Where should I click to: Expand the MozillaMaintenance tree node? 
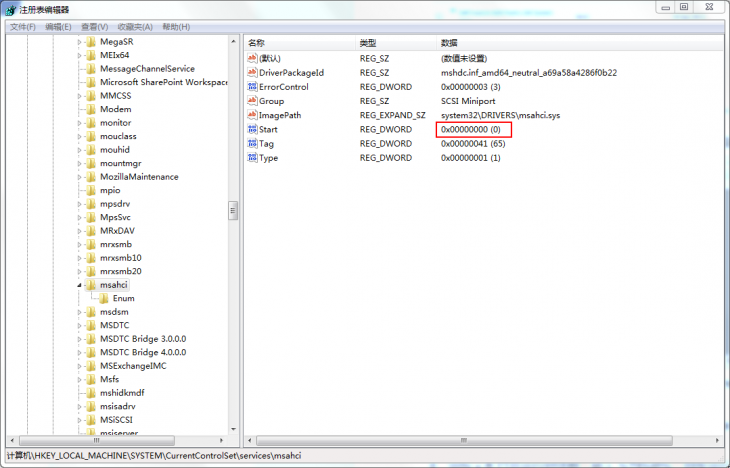79,177
